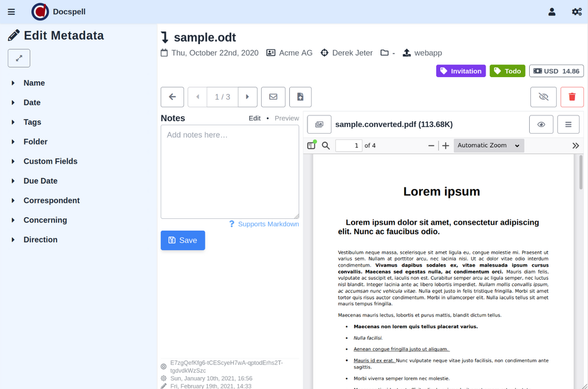Toggle the attachment view eye button
The height and width of the screenshot is (389, 588).
pos(541,125)
